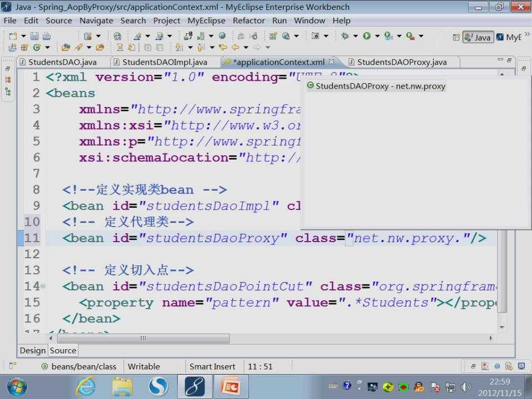Select the Java perspective button
Image resolution: width=532 pixels, height=399 pixels.
coord(478,37)
